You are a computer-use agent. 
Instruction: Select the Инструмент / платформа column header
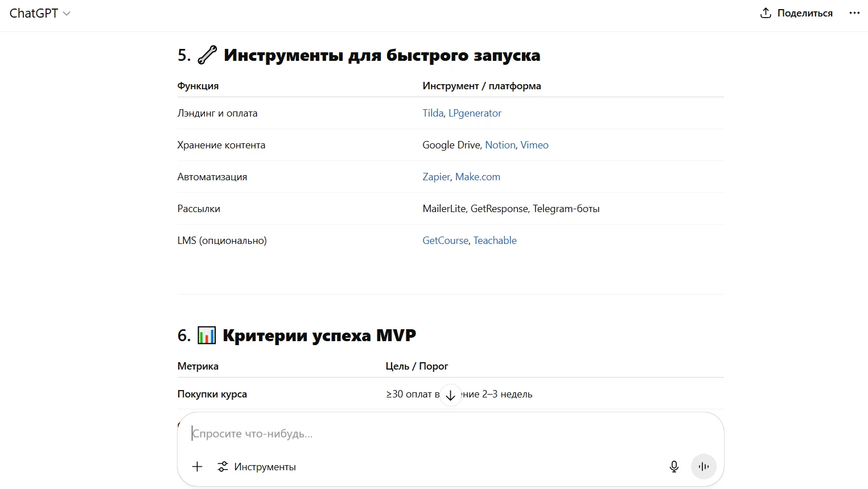(482, 86)
